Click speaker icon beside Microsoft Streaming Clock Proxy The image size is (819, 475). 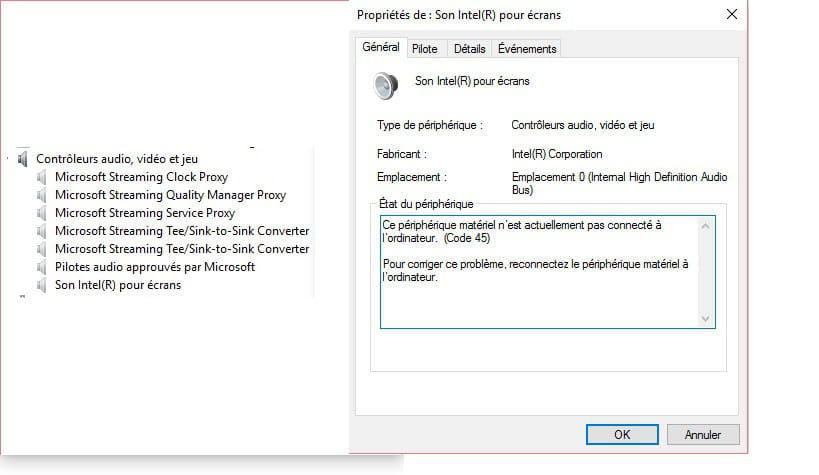42,177
